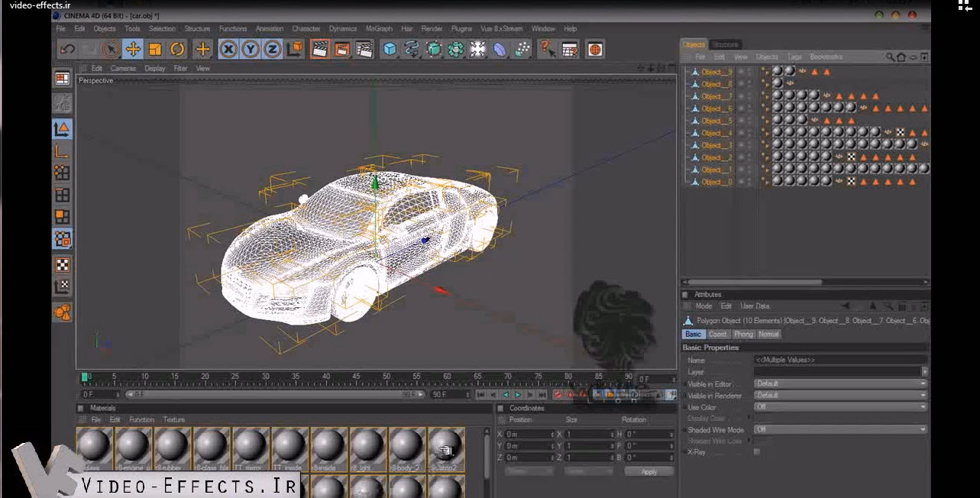The image size is (980, 498).
Task: Click the Play Forwards button in timeline
Action: 517,395
